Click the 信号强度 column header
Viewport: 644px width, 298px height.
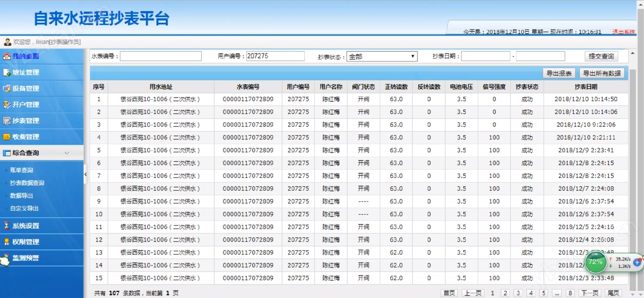494,87
